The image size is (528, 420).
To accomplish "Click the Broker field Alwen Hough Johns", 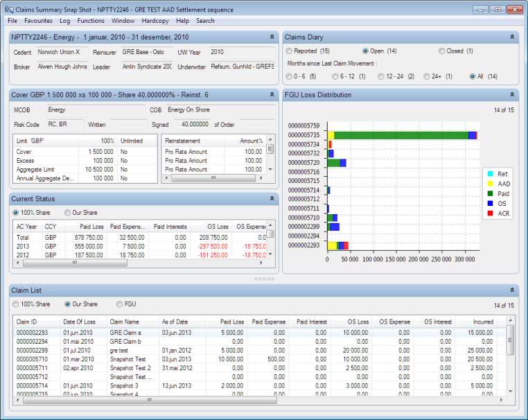I will tap(62, 67).
